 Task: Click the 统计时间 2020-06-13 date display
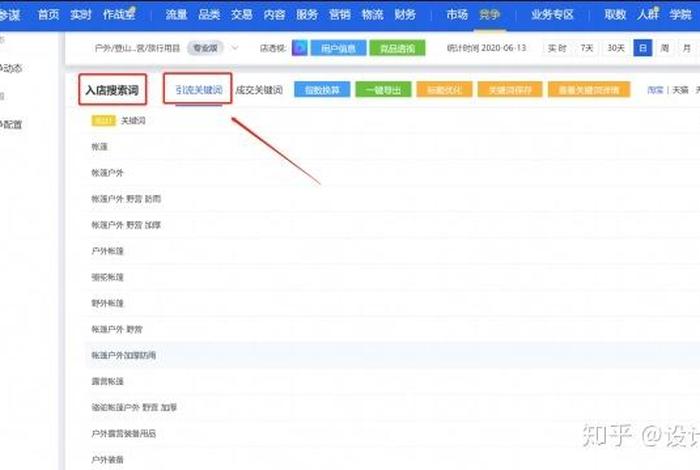[487, 48]
